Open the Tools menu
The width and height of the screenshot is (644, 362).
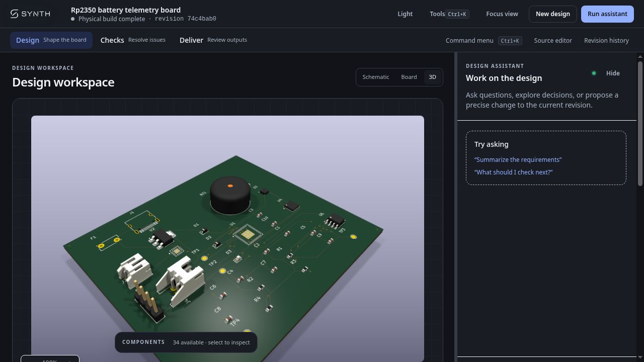point(449,14)
